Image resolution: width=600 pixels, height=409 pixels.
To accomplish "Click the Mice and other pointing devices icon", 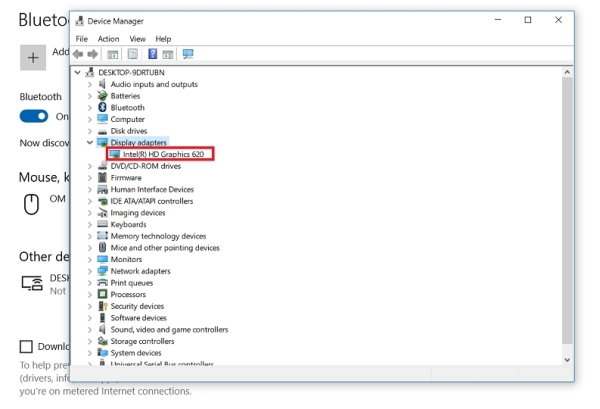I will 102,248.
